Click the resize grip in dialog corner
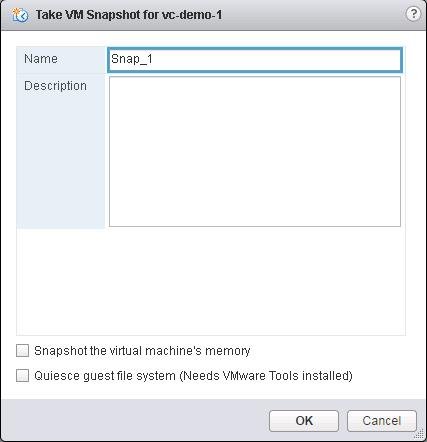Viewport: 427px width, 442px height. click(419, 435)
